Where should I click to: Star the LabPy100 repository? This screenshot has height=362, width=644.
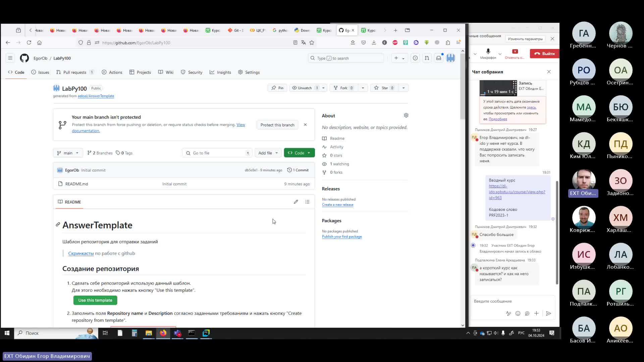click(x=384, y=88)
